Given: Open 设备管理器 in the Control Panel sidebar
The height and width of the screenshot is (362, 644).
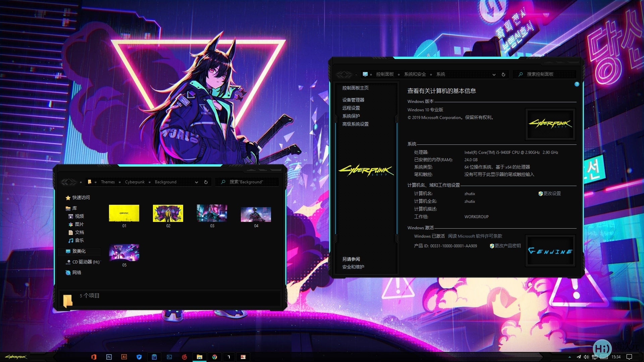Looking at the screenshot, I should 353,100.
